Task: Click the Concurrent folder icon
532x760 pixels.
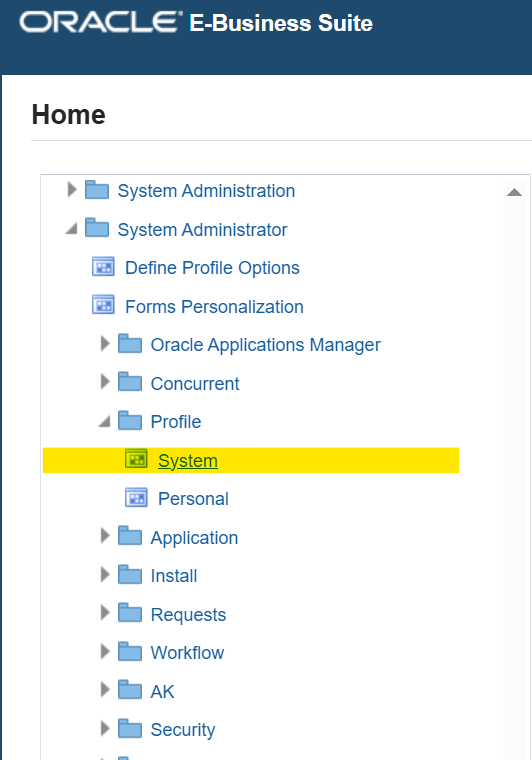Action: click(x=130, y=382)
